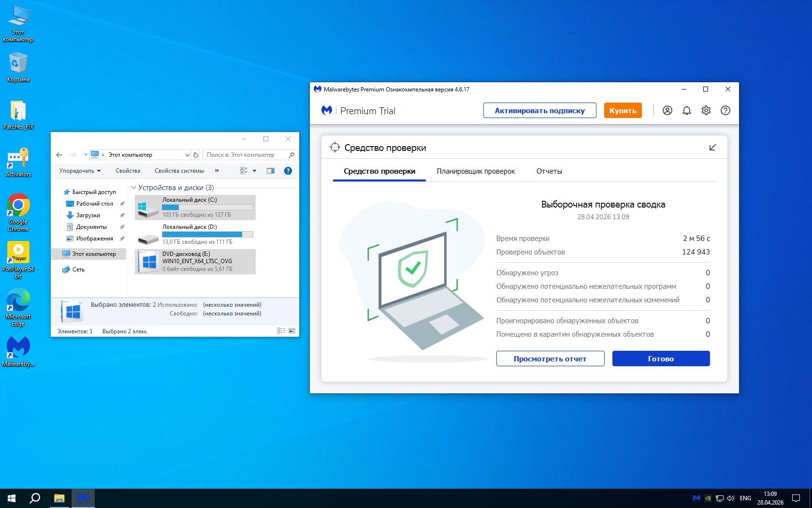Refresh the Explorer address bar
This screenshot has width=812, height=508.
(196, 155)
